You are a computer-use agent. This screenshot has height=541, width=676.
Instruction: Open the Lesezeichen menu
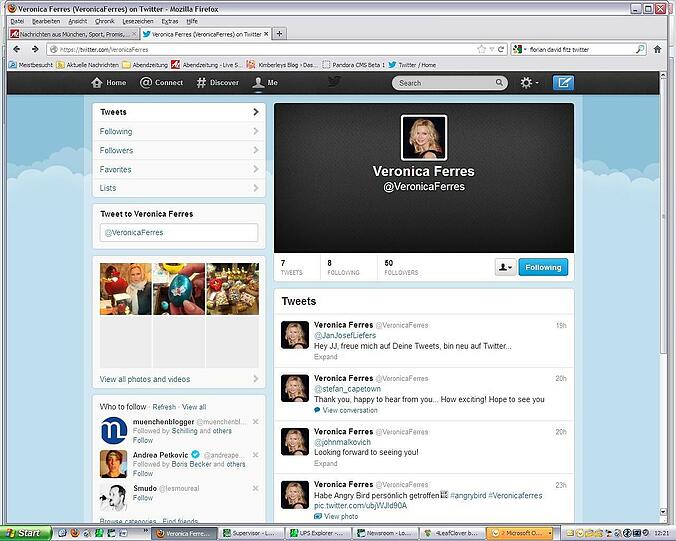[x=138, y=21]
